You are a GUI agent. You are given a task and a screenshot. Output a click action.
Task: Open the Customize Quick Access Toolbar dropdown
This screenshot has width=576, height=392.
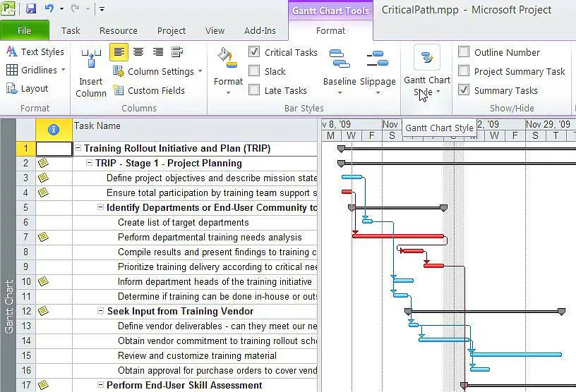(102, 8)
